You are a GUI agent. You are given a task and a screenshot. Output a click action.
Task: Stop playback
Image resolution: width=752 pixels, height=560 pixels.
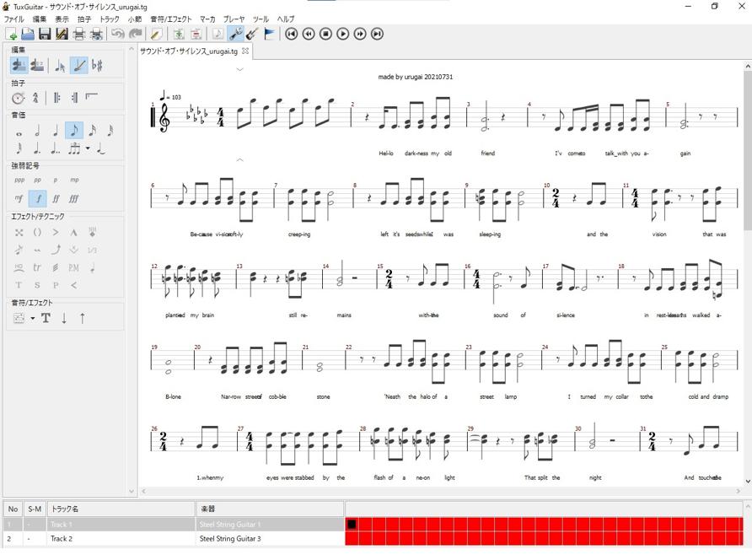point(325,34)
